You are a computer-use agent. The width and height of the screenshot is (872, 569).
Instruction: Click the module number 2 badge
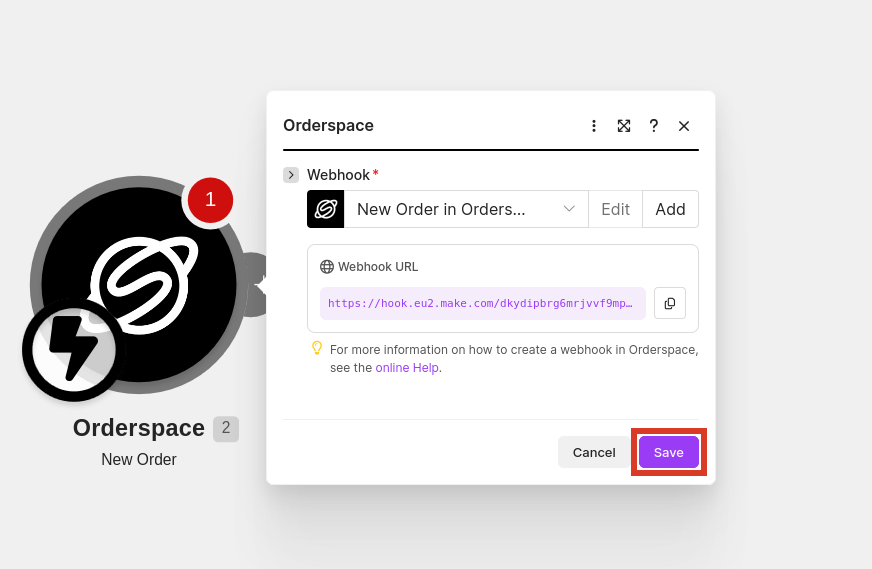[x=226, y=428]
